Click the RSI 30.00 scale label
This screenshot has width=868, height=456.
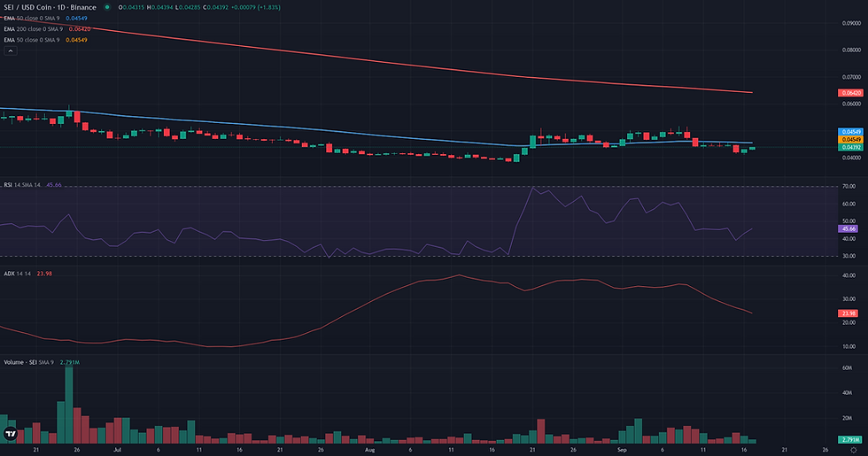point(849,256)
